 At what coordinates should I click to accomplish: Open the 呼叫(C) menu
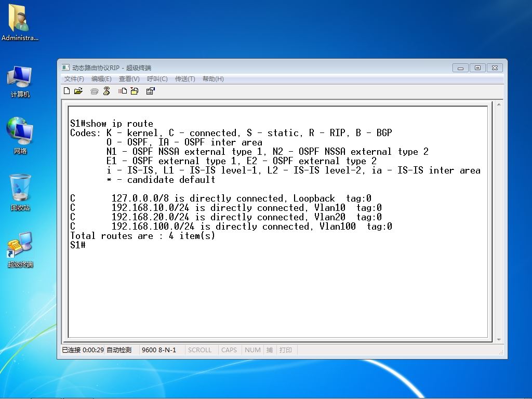click(157, 79)
